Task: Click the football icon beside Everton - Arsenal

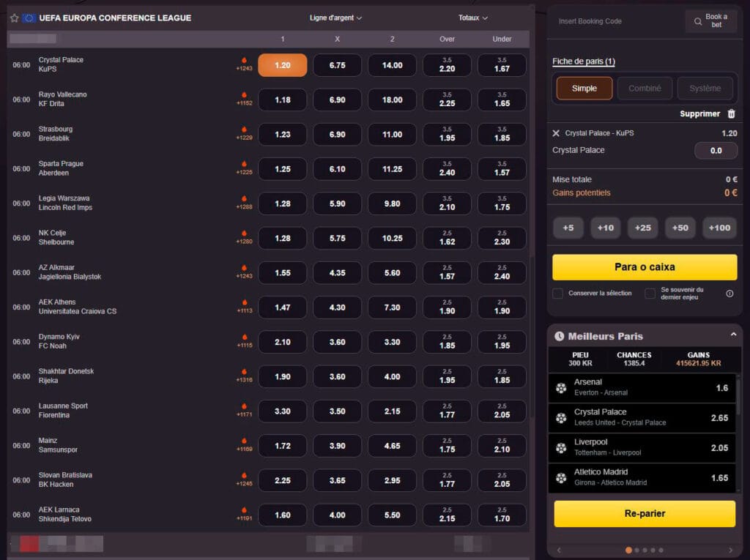Action: [561, 388]
